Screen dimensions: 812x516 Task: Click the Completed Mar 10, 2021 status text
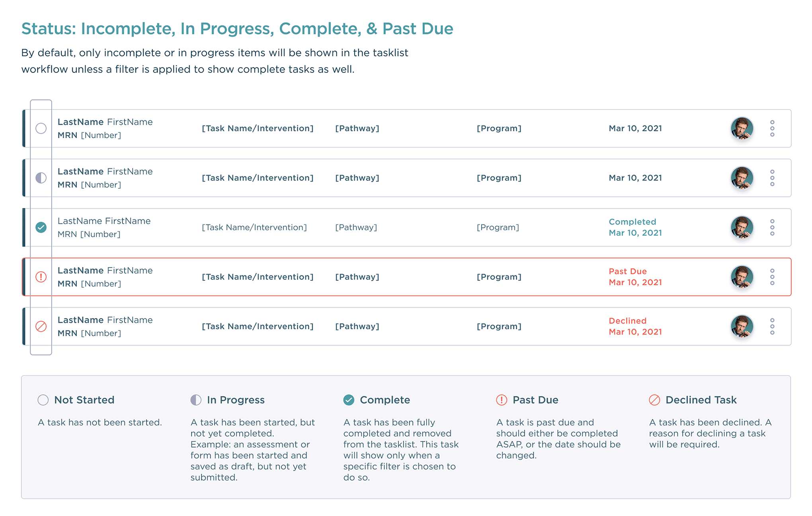coord(635,227)
